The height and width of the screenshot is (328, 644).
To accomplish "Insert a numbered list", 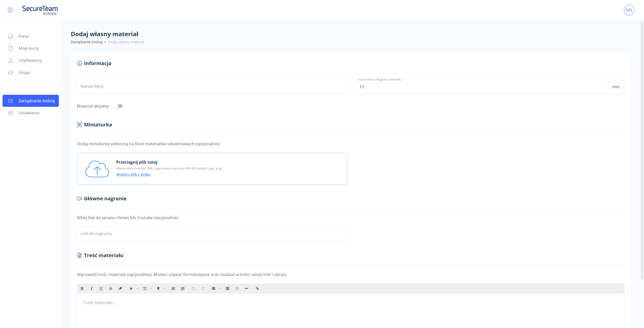I will coord(183,289).
